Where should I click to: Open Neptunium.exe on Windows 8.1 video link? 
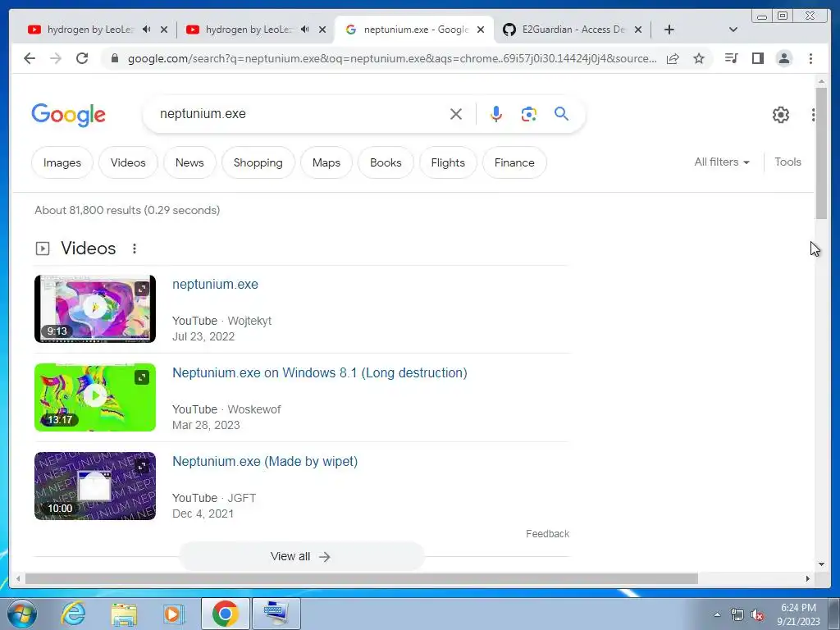coord(320,373)
